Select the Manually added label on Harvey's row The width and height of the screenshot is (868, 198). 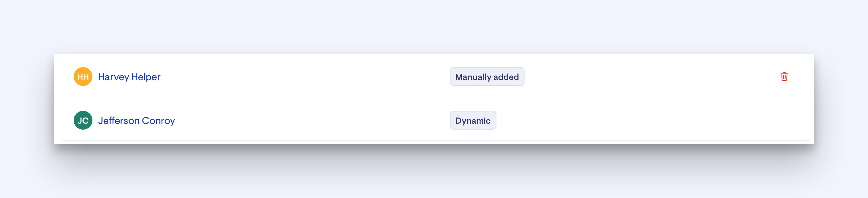pos(487,77)
